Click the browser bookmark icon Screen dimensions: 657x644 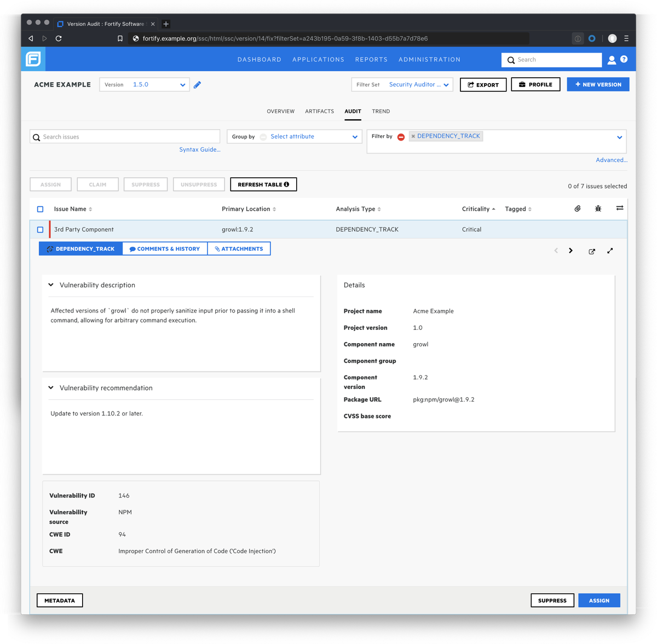(120, 38)
